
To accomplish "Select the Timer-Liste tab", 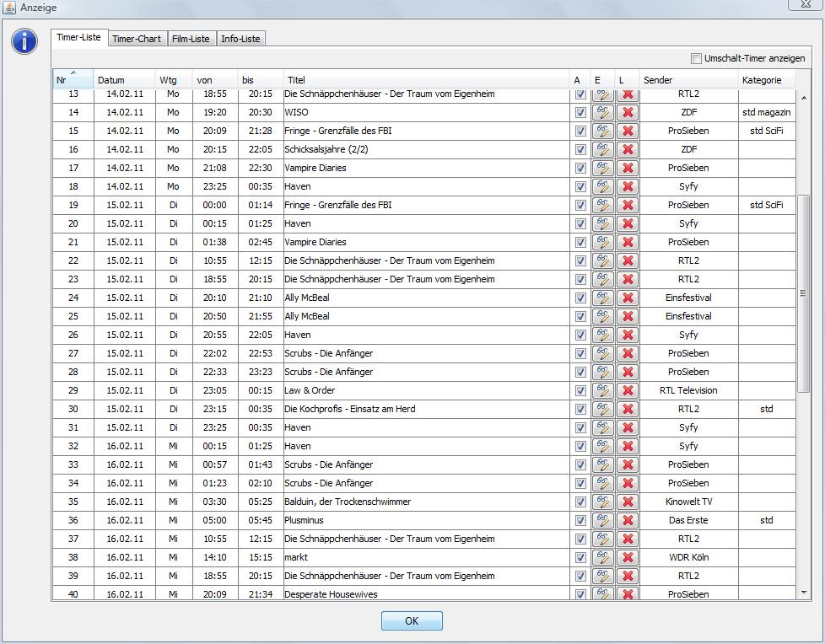I will click(79, 37).
